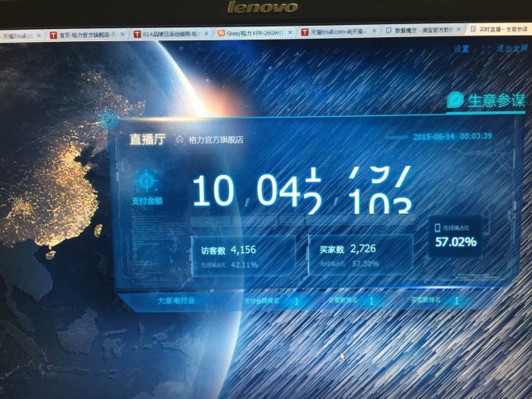Switch to the 数据魔方 - 淘宝官方数据 tab
Viewport: 532px width, 399px height.
(423, 31)
